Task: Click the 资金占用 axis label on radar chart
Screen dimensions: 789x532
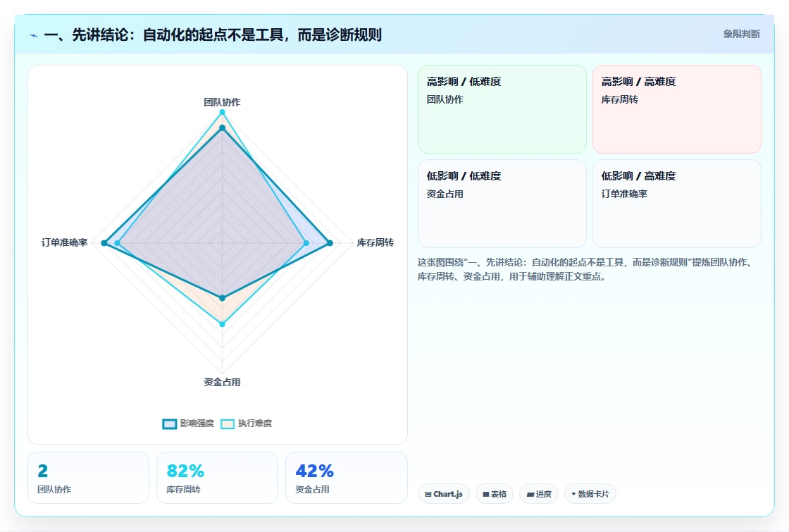Action: pyautogui.click(x=222, y=382)
